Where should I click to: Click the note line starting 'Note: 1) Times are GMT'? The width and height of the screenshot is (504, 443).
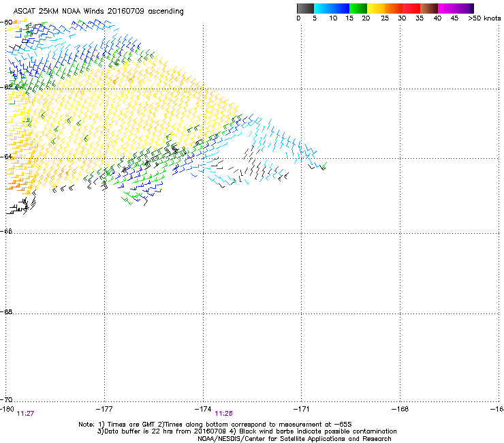click(215, 425)
